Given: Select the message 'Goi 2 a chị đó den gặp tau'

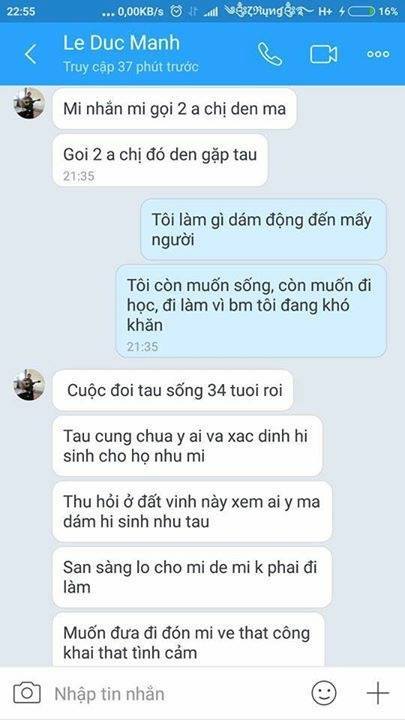Looking at the screenshot, I should click(x=160, y=160).
